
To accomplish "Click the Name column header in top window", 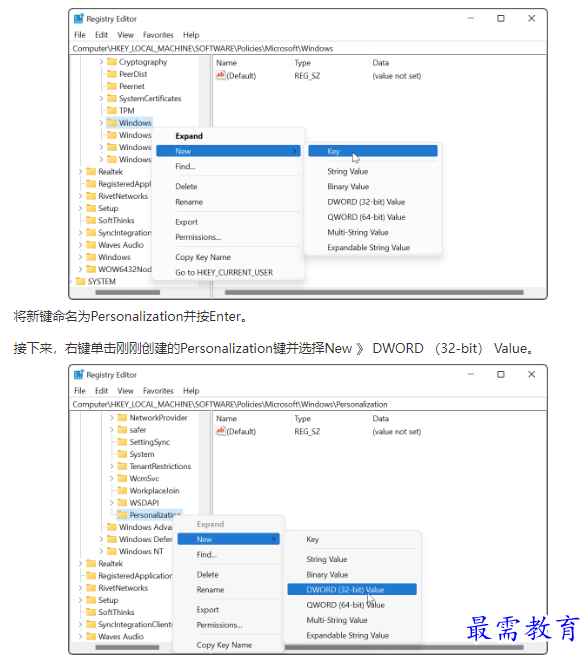I will 226,63.
